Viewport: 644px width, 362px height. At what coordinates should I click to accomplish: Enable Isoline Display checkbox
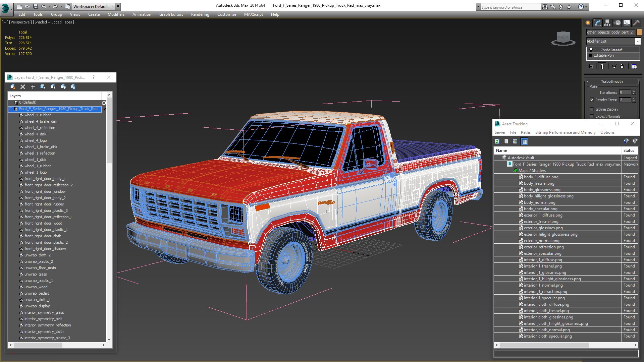point(592,109)
